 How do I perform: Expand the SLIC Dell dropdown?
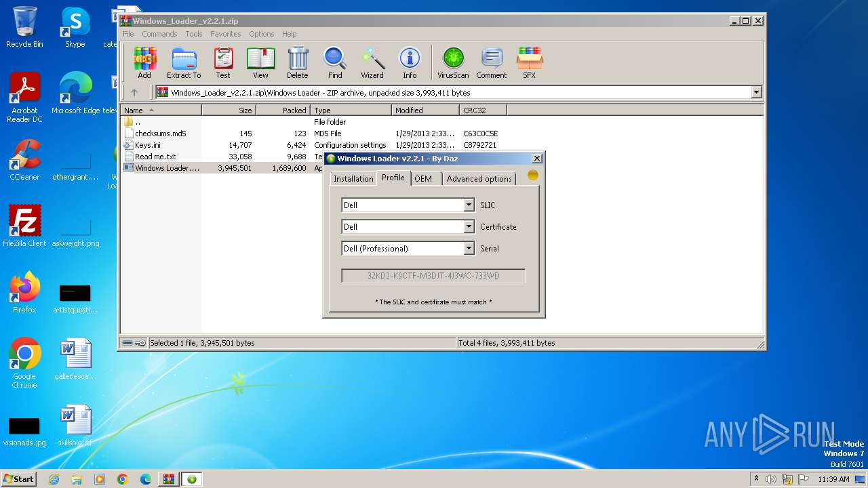click(x=469, y=205)
